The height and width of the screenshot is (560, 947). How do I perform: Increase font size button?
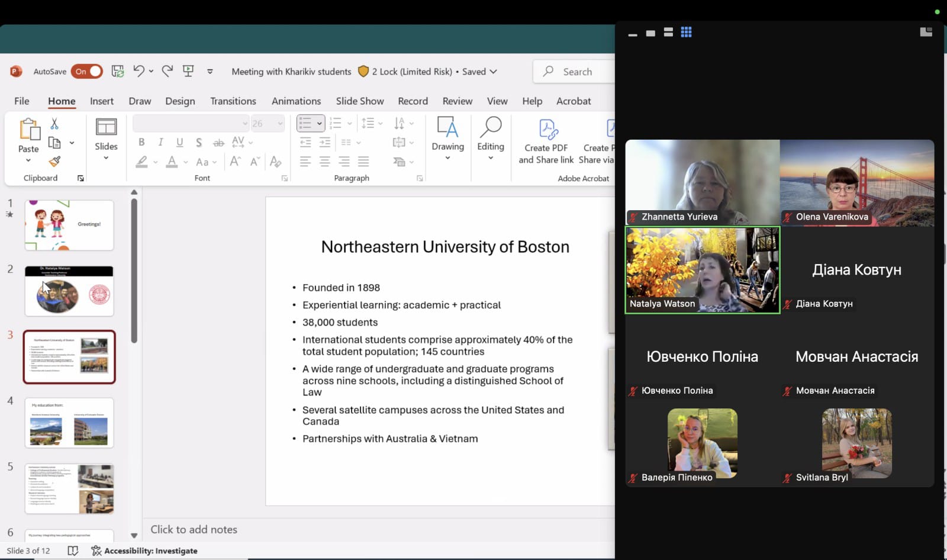(236, 161)
